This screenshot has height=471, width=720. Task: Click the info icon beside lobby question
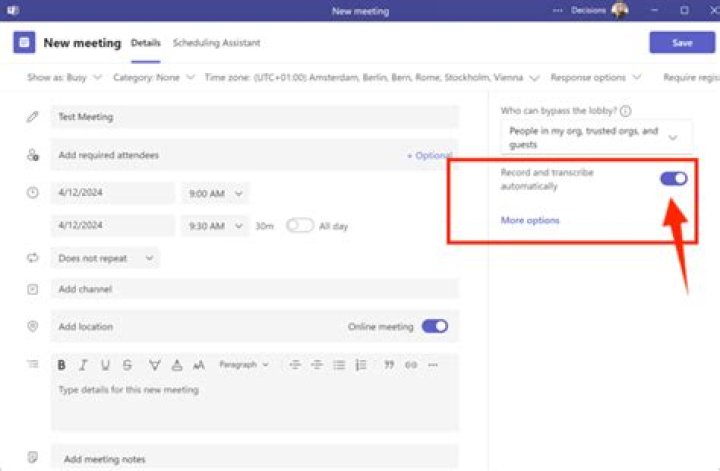tap(625, 111)
